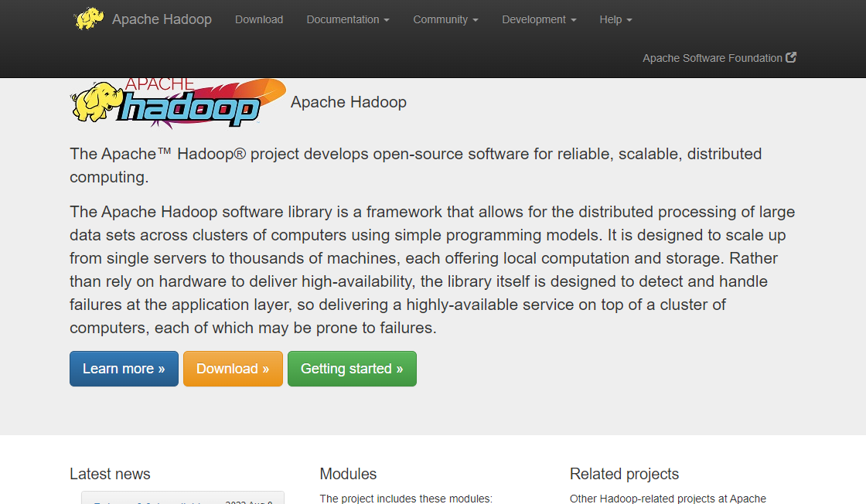Image resolution: width=866 pixels, height=504 pixels.
Task: Click the 2022 Aug 8 date in the news item
Action: [x=250, y=501]
